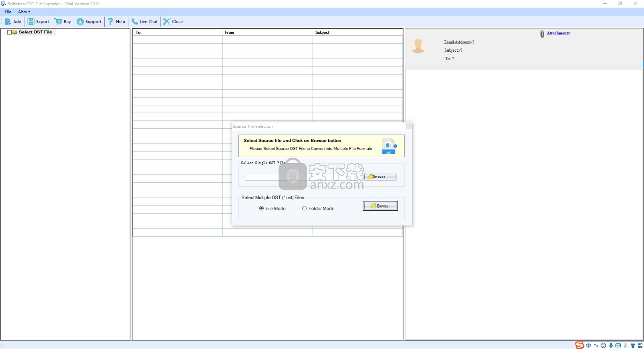Image resolution: width=644 pixels, height=349 pixels.
Task: Toggle the punctuation mode icon in tray
Action: point(596,345)
